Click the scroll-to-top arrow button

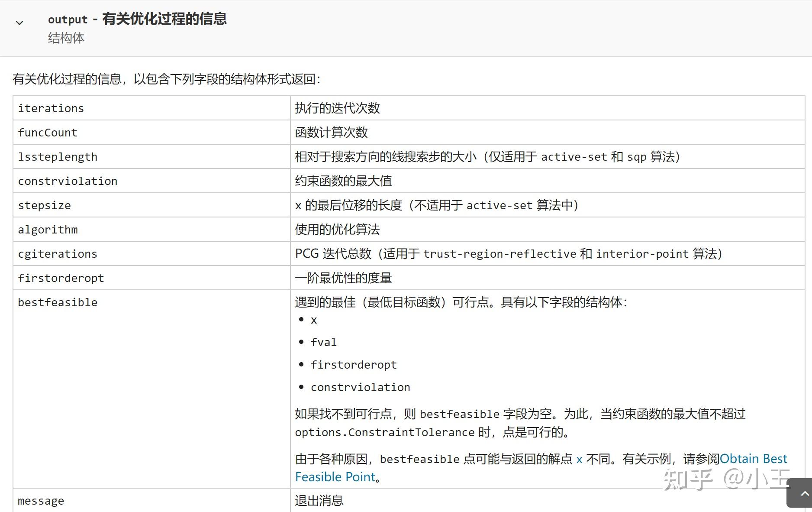point(800,493)
